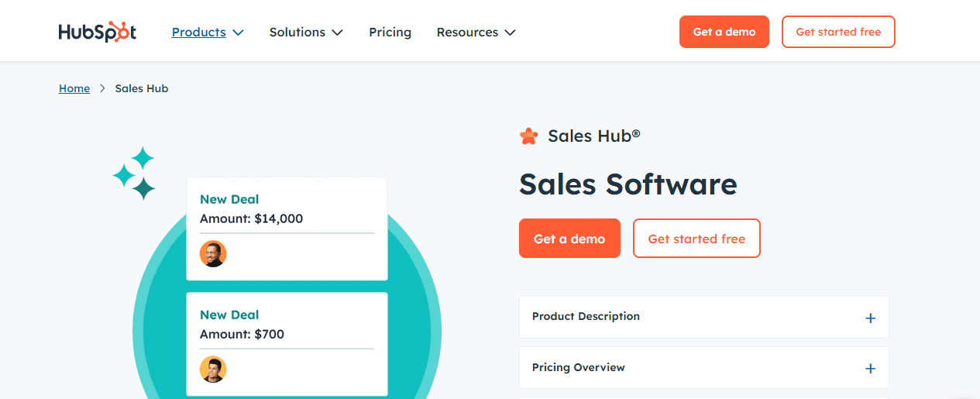This screenshot has height=399, width=980.
Task: Click Get started free under Sales Software
Action: [696, 239]
